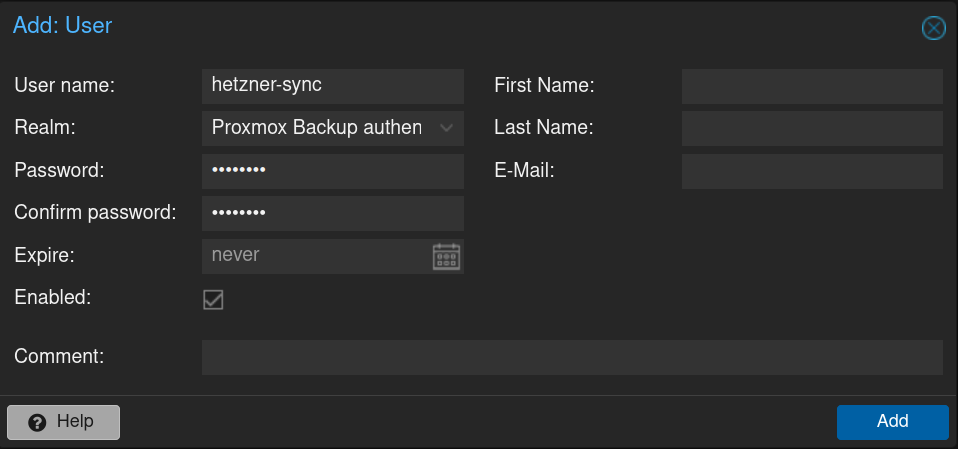The width and height of the screenshot is (958, 449).
Task: Select the Confirm password field
Action: click(332, 213)
